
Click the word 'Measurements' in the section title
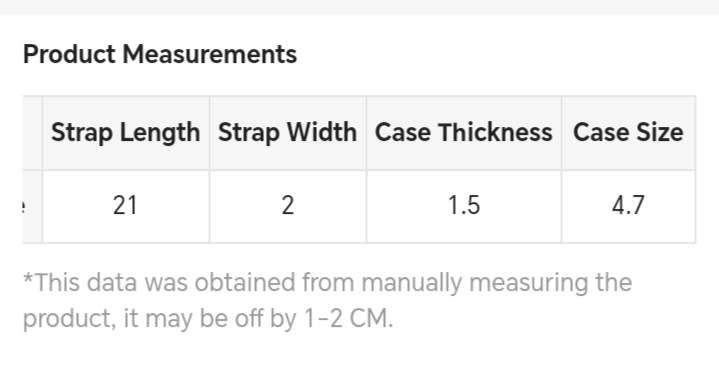210,54
